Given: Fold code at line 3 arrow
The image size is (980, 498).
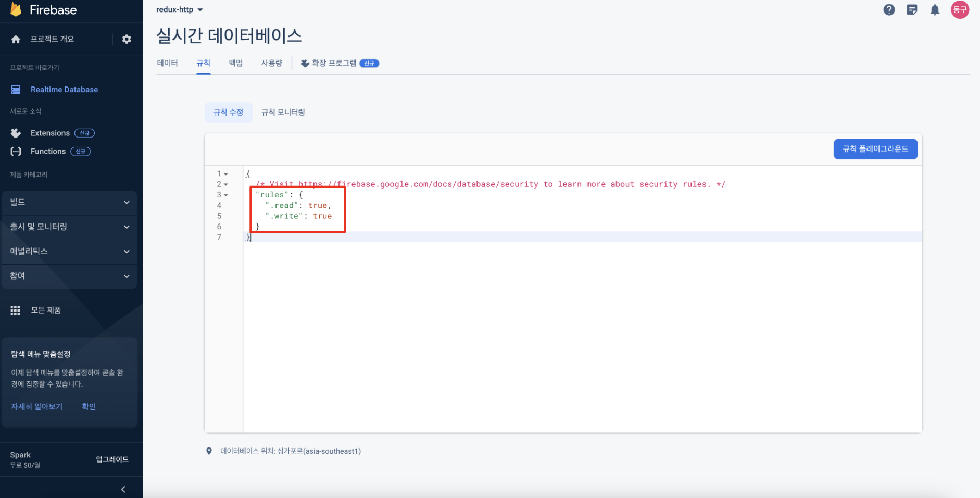Looking at the screenshot, I should tap(226, 195).
